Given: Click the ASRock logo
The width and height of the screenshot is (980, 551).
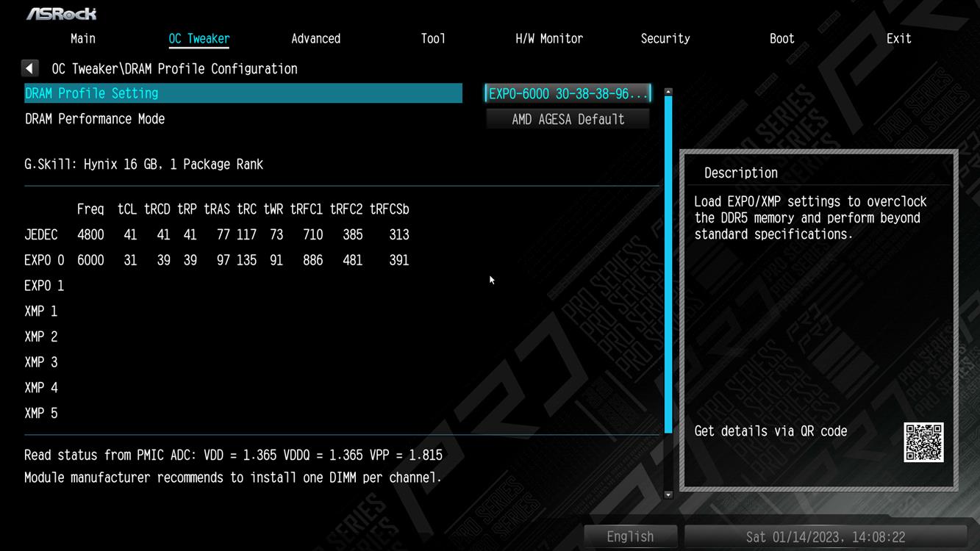Looking at the screenshot, I should (x=62, y=14).
